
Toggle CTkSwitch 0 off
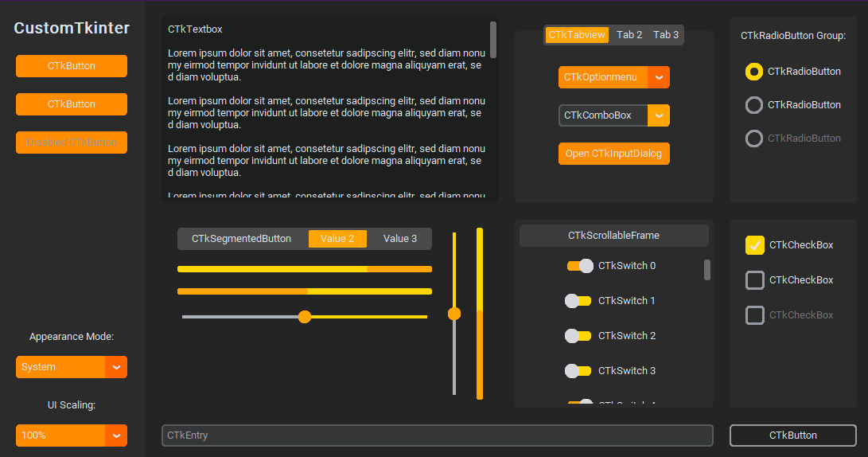pos(579,266)
